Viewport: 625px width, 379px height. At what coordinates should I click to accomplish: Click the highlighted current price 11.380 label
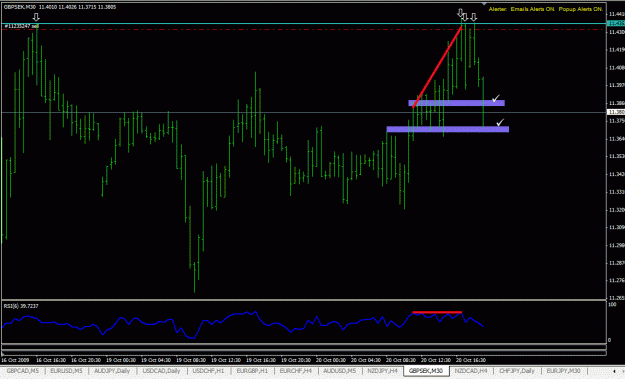pos(616,112)
